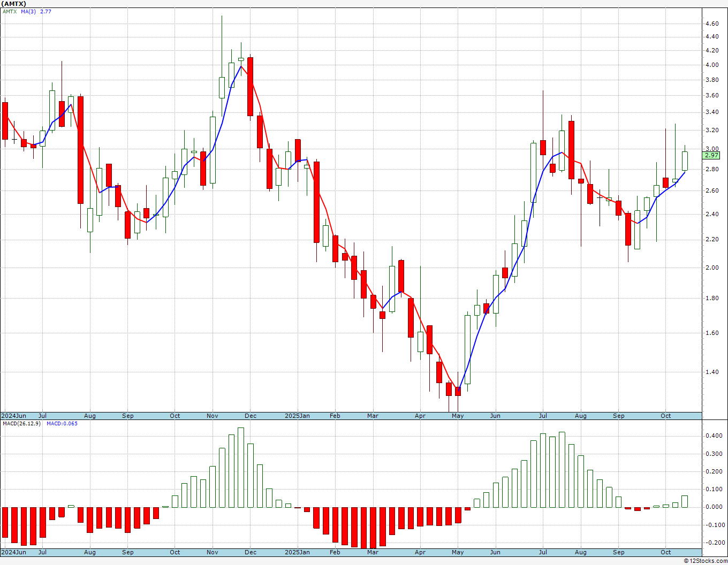This screenshot has height=565, width=728.
Task: Click the 3.40 price axis label
Action: point(712,112)
